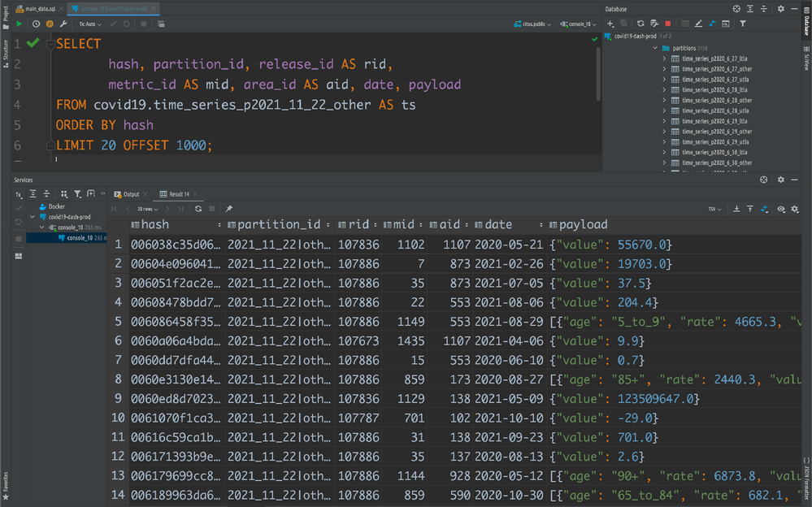Open Database panel filter funnel
The image size is (812, 507).
743,24
